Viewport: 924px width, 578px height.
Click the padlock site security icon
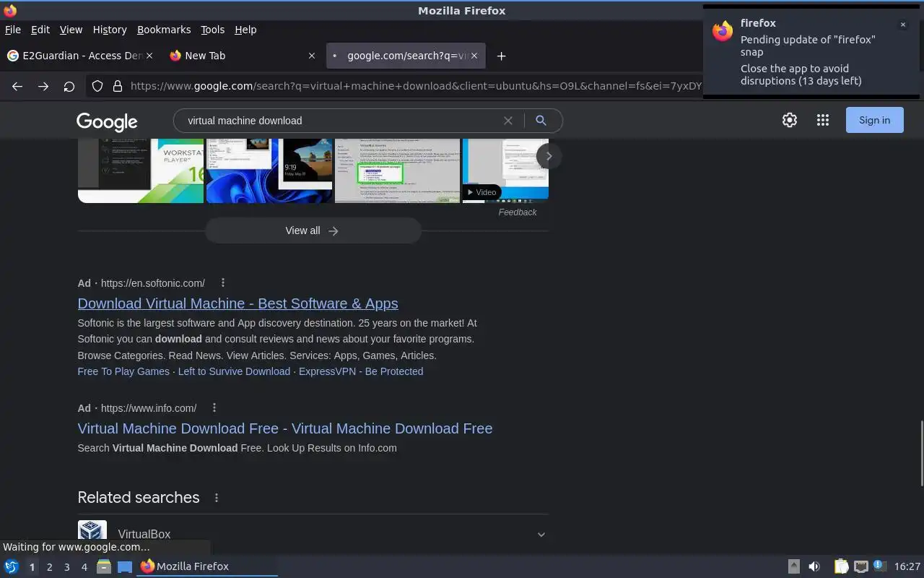click(x=118, y=86)
